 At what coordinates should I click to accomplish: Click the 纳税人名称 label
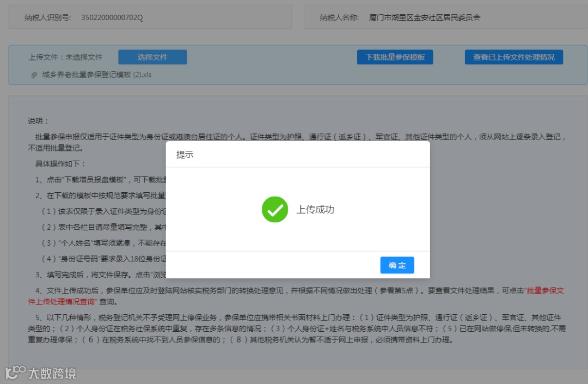(339, 17)
